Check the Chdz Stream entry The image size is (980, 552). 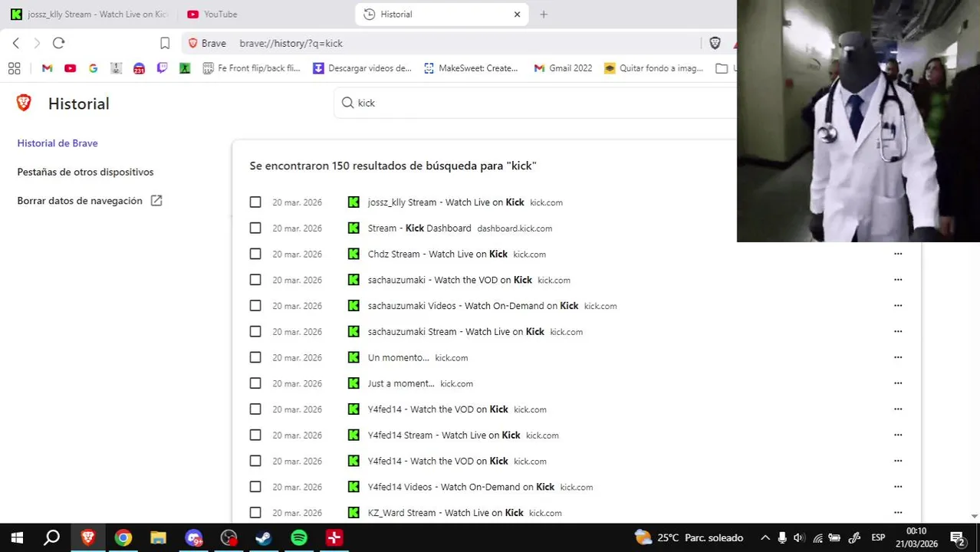coord(255,254)
